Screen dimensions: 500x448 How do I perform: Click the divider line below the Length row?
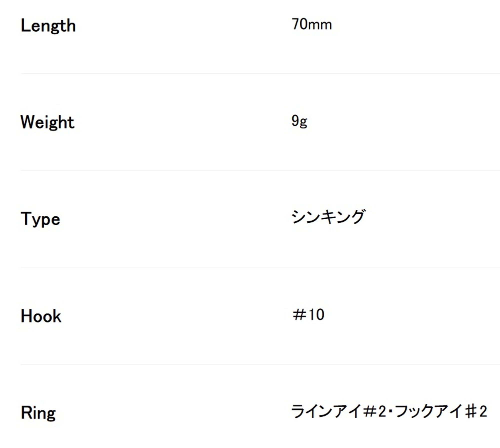pos(260,74)
